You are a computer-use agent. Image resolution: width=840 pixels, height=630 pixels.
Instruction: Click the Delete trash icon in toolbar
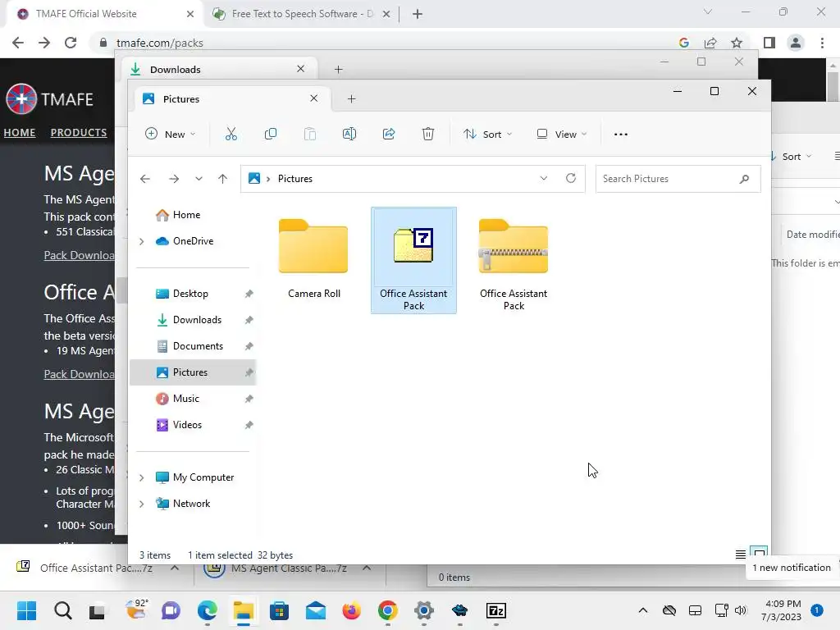(x=428, y=134)
